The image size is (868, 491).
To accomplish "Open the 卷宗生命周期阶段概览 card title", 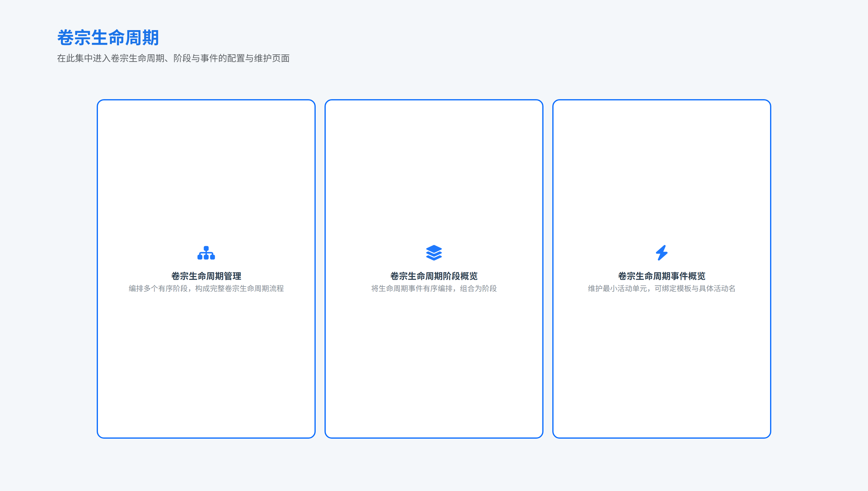I will point(434,276).
